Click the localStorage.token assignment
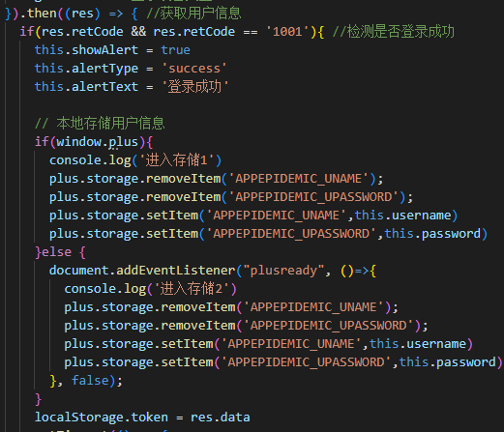The image size is (504, 432). [x=142, y=418]
